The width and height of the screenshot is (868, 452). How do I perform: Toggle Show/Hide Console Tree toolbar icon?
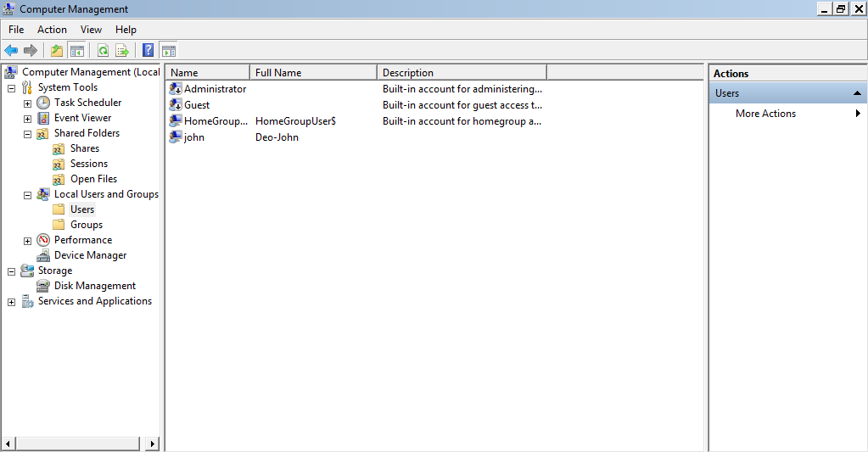click(77, 51)
